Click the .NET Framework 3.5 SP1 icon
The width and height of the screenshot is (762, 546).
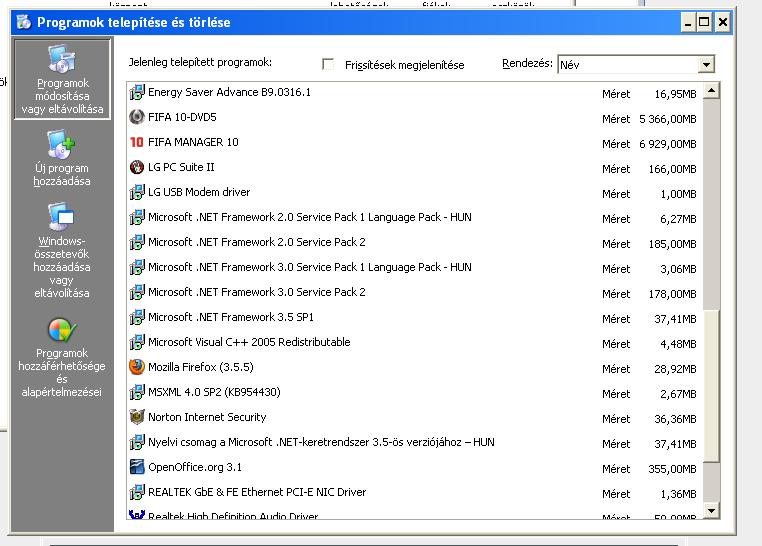point(137,317)
